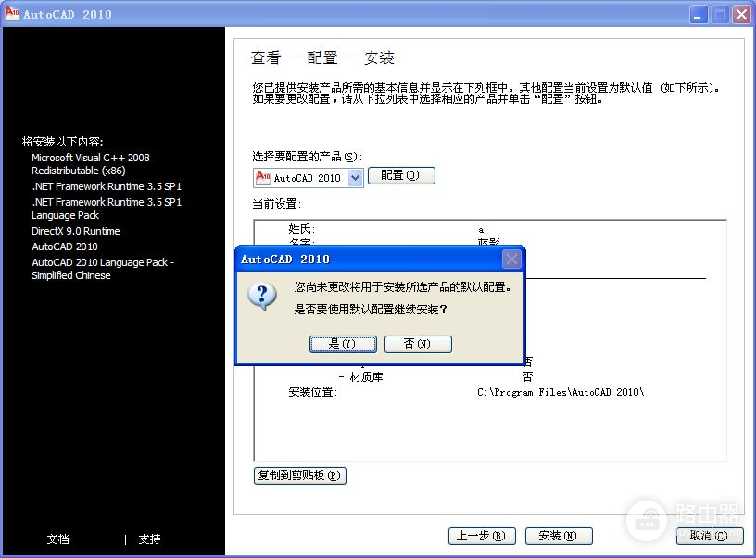Click the 安装位置 label in settings box

click(312, 392)
